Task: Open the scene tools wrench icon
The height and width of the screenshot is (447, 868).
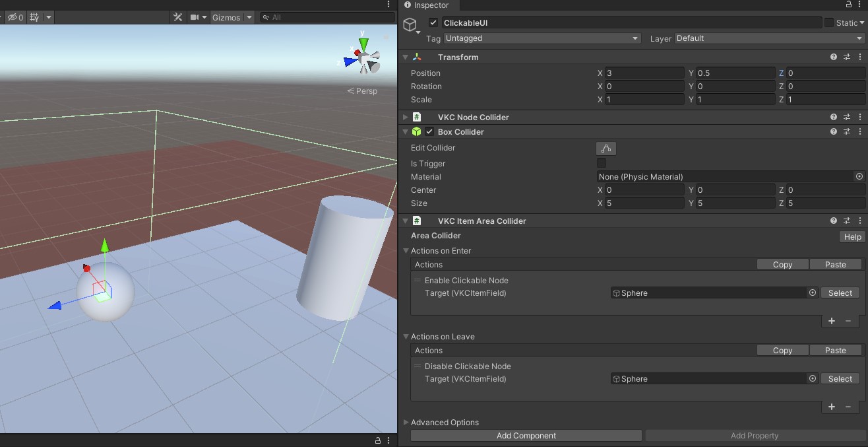Action: click(177, 17)
